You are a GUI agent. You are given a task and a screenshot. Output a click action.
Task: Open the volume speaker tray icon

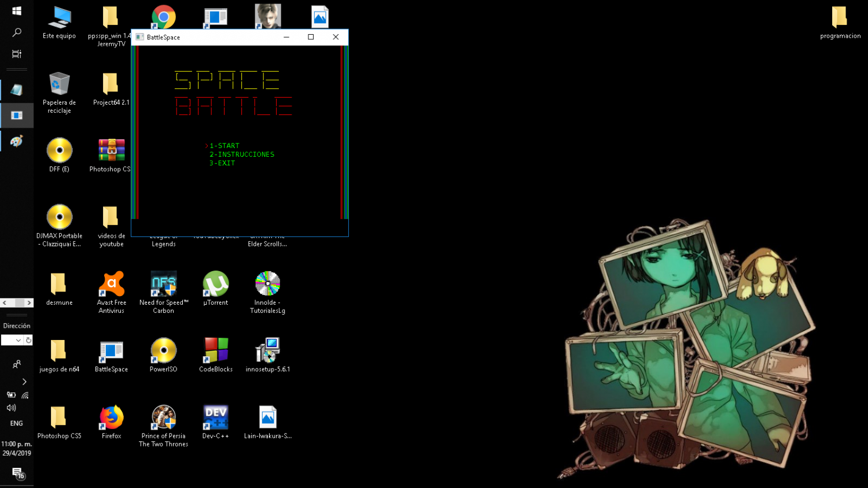[11, 408]
